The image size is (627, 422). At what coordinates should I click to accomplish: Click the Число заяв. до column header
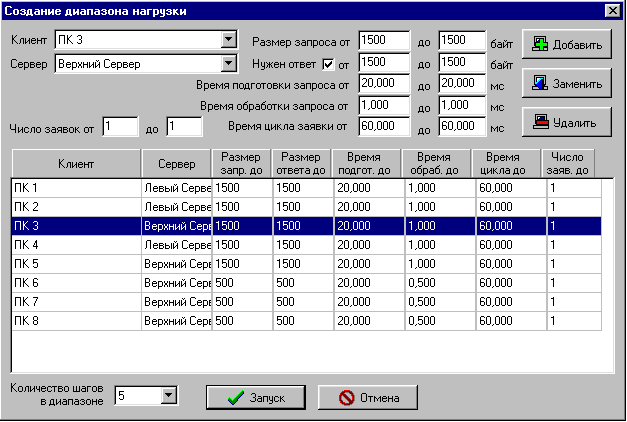(x=568, y=163)
